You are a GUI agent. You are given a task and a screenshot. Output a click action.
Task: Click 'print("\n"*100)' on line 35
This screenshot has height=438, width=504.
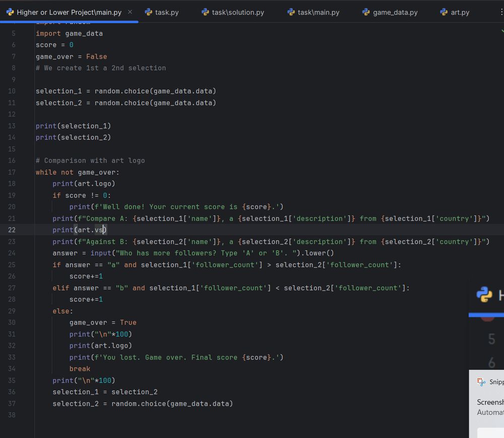point(84,381)
